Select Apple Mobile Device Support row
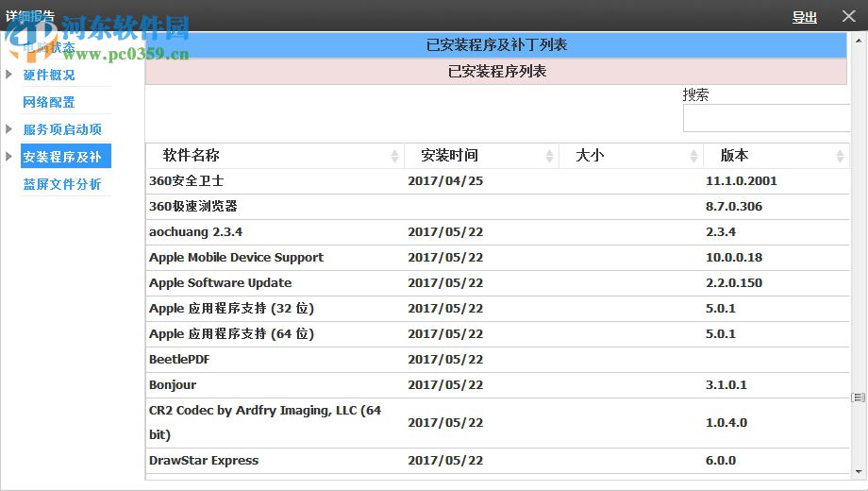868x491 pixels. pyautogui.click(x=497, y=258)
